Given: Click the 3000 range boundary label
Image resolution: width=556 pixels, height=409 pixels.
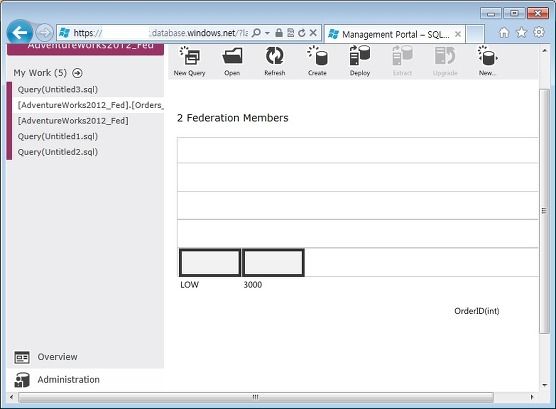Looking at the screenshot, I should 252,285.
